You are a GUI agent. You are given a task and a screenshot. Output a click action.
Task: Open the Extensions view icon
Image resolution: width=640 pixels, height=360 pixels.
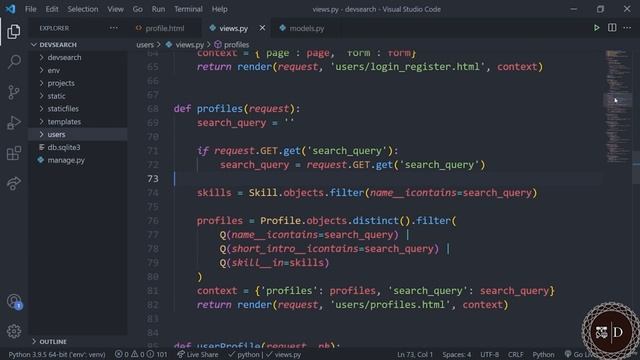click(14, 153)
